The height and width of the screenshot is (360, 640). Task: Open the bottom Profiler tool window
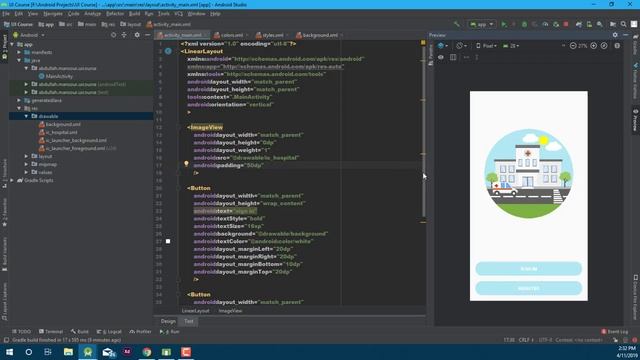tap(140, 331)
